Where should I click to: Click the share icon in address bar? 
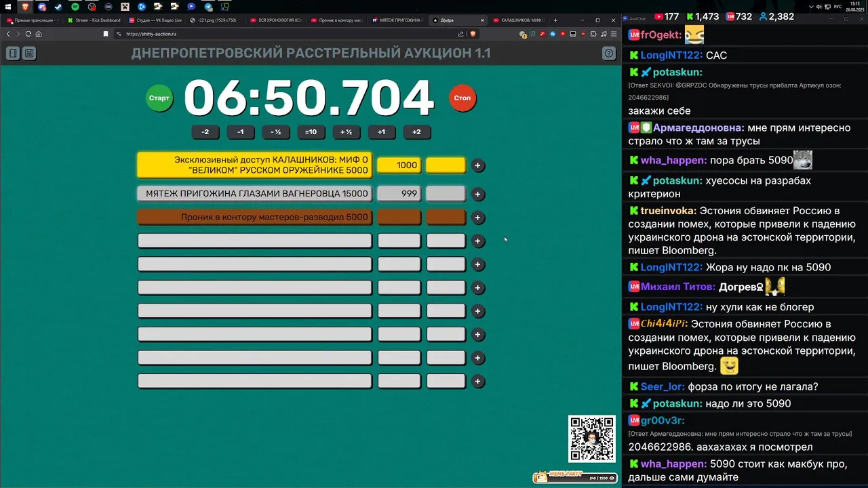[461, 34]
